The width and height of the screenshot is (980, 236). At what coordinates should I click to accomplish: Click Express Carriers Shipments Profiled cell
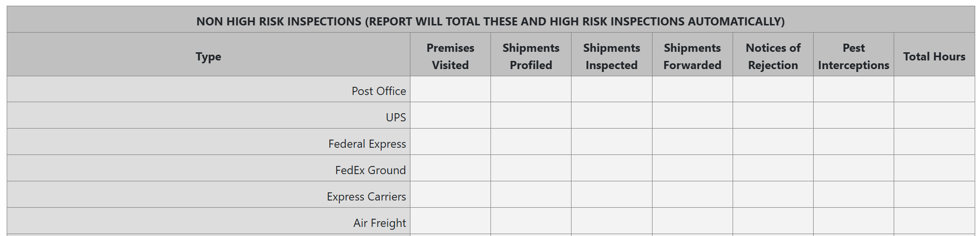click(x=531, y=195)
